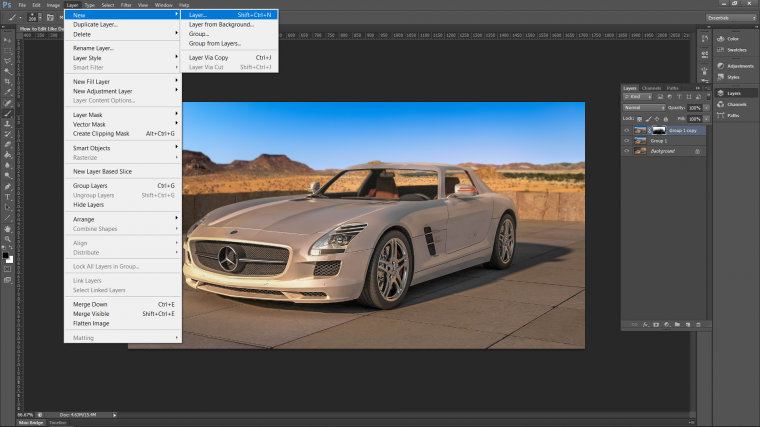Choose Flatten Image
Screen dimensions: 760x427
pos(123,323)
